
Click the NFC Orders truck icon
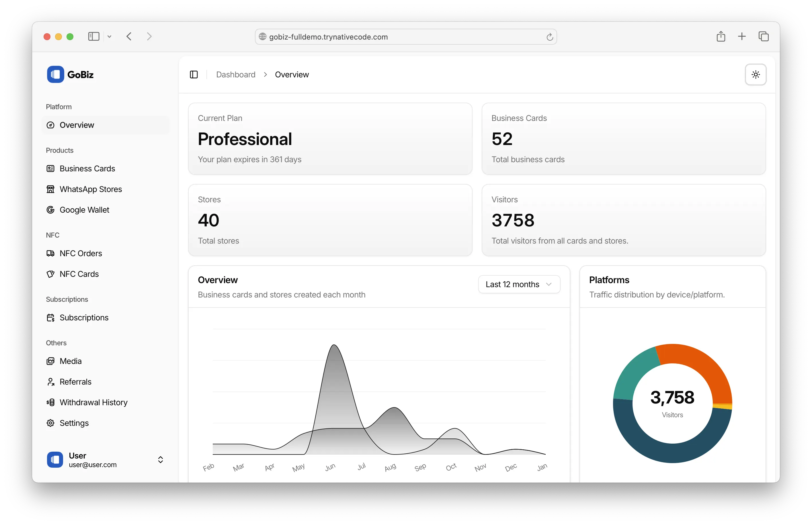point(50,253)
